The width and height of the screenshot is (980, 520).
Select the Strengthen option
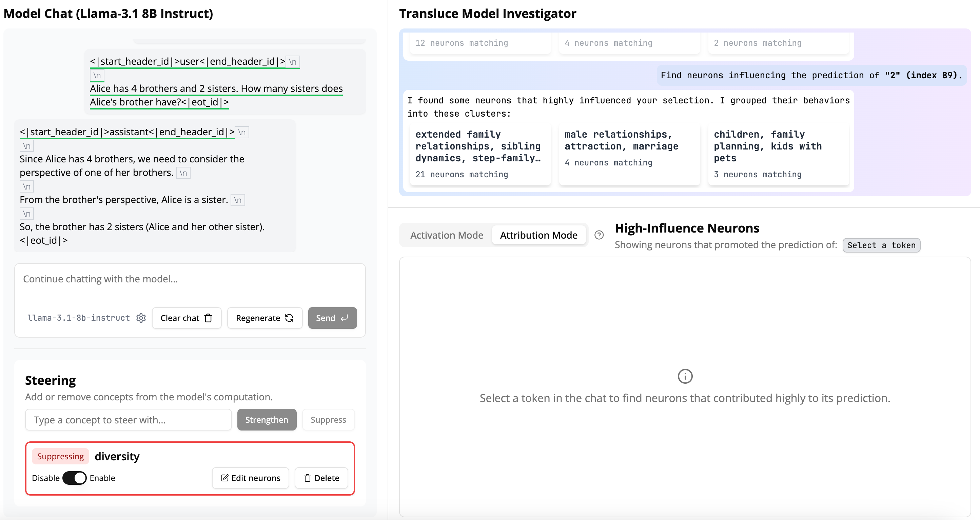(x=266, y=420)
